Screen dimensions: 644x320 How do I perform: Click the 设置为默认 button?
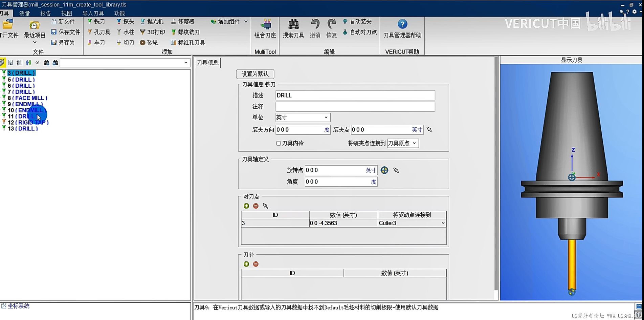coord(255,74)
